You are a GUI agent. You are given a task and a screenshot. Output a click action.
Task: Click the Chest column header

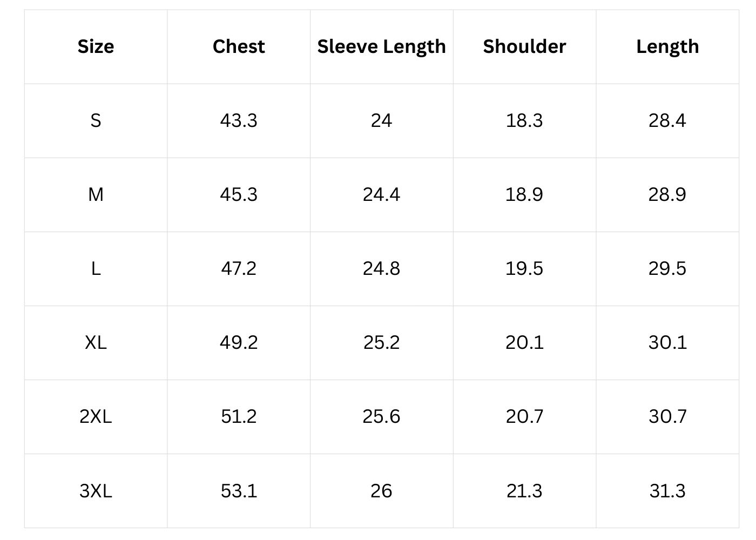(x=239, y=46)
